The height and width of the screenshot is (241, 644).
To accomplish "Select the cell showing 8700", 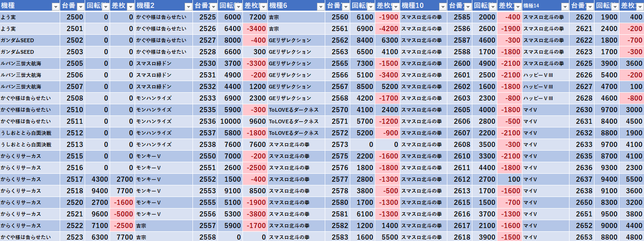I will pos(607,156).
